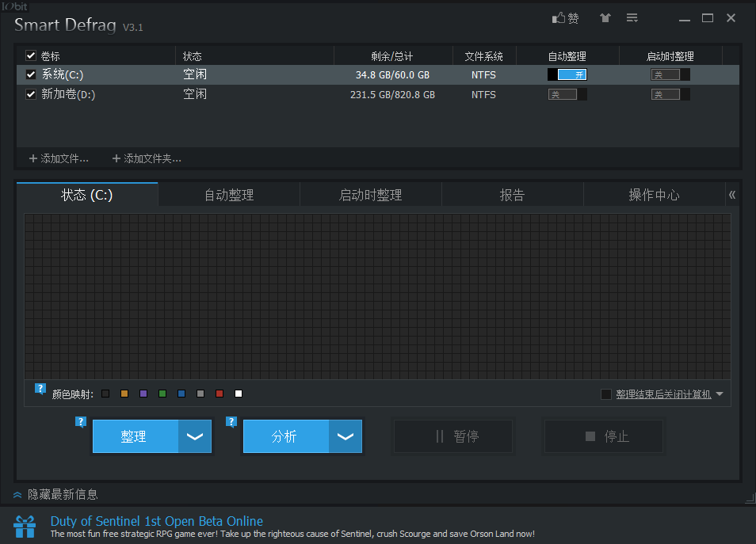This screenshot has width=756, height=544.
Task: Click the black color map swatch
Action: coord(105,394)
